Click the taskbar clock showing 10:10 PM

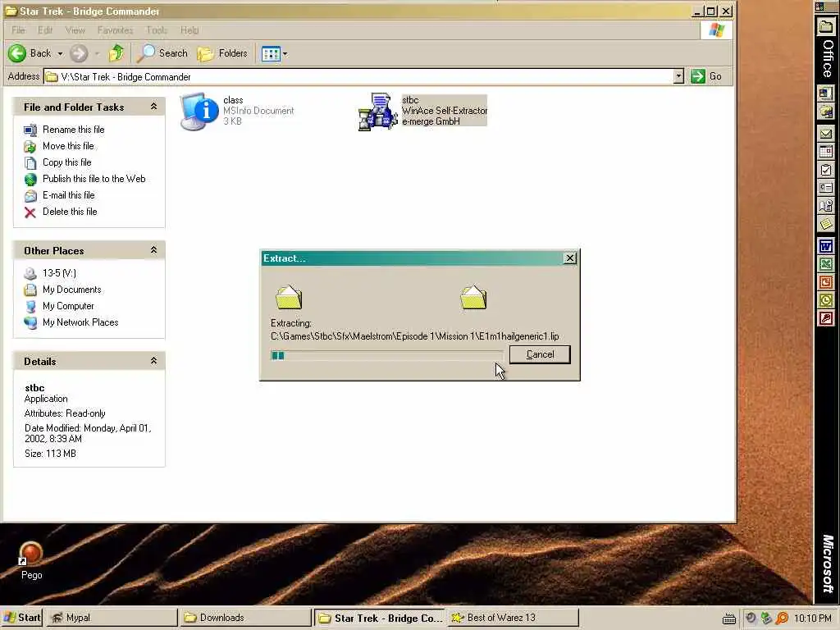813,619
